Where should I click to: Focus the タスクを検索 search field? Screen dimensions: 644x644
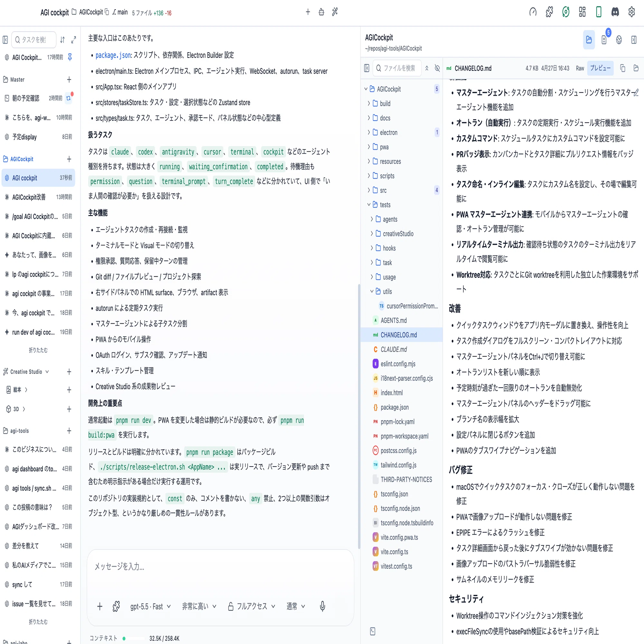coord(34,40)
